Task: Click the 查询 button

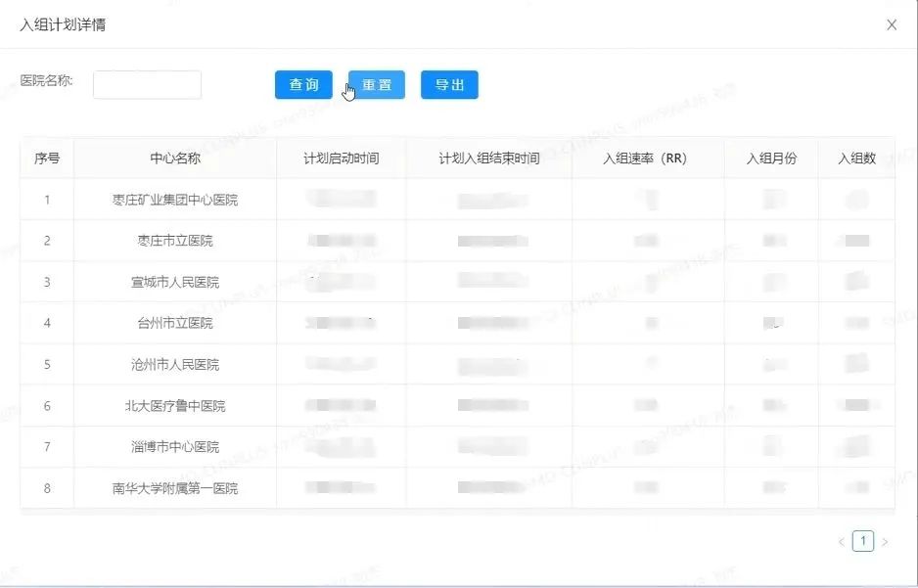Action: pos(303,85)
